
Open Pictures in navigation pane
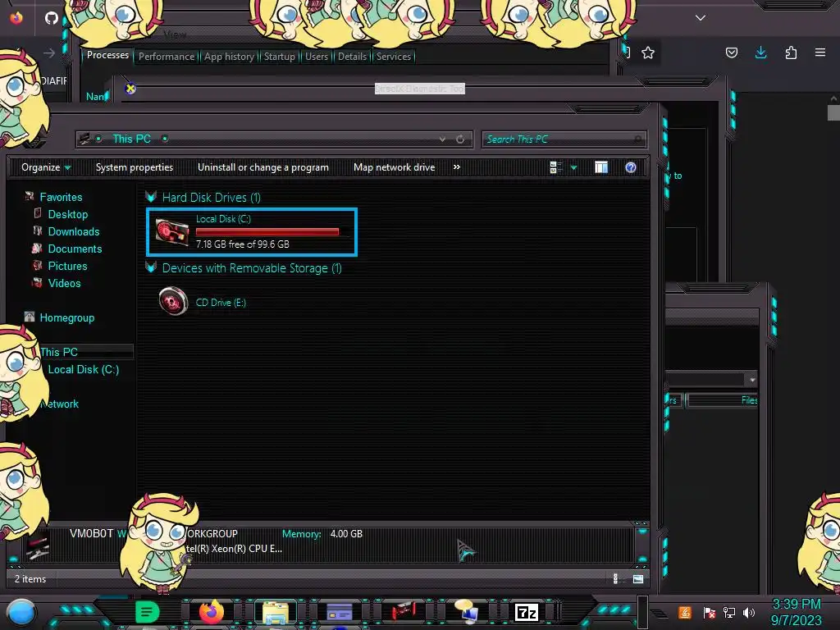67,266
